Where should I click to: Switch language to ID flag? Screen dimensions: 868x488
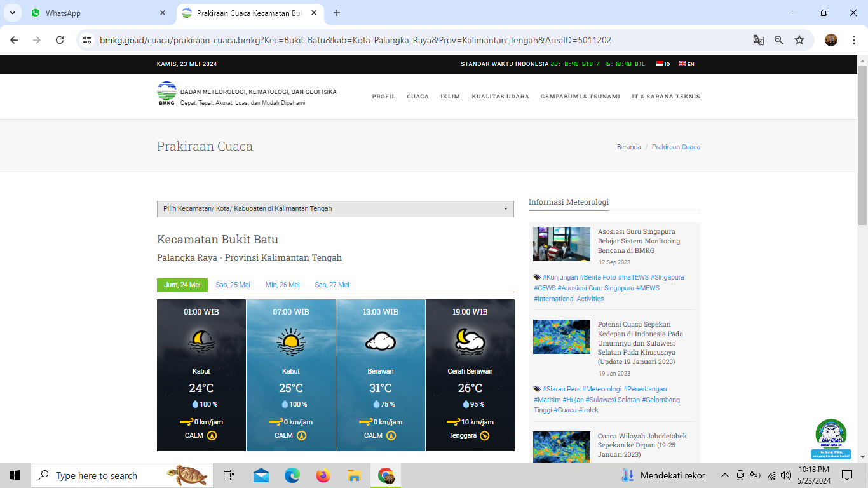[x=663, y=64]
